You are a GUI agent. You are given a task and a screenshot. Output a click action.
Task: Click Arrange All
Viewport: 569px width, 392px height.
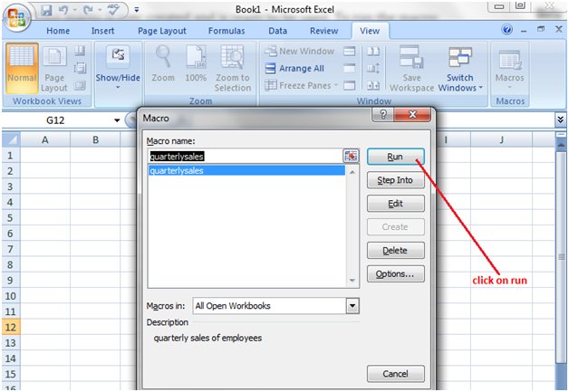pyautogui.click(x=294, y=68)
